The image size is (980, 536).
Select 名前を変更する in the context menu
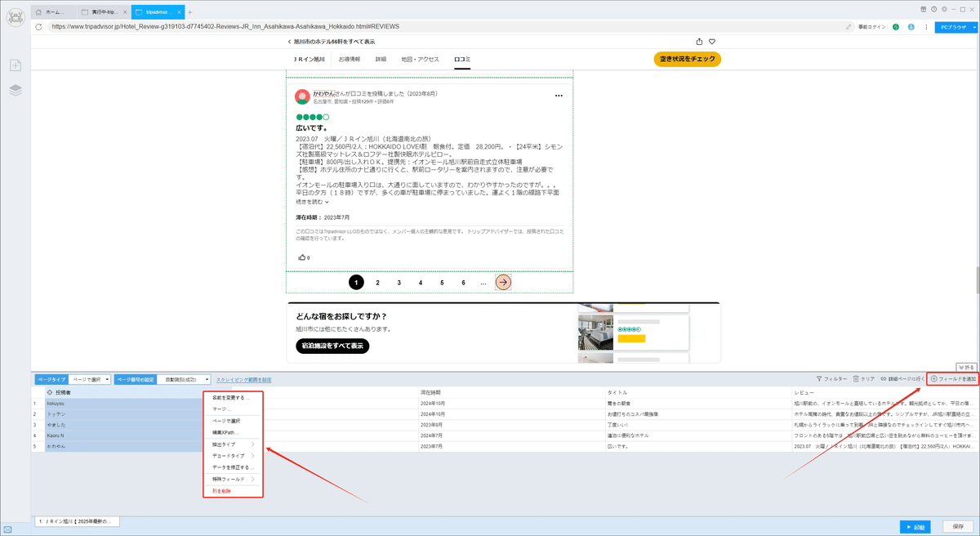coord(233,397)
